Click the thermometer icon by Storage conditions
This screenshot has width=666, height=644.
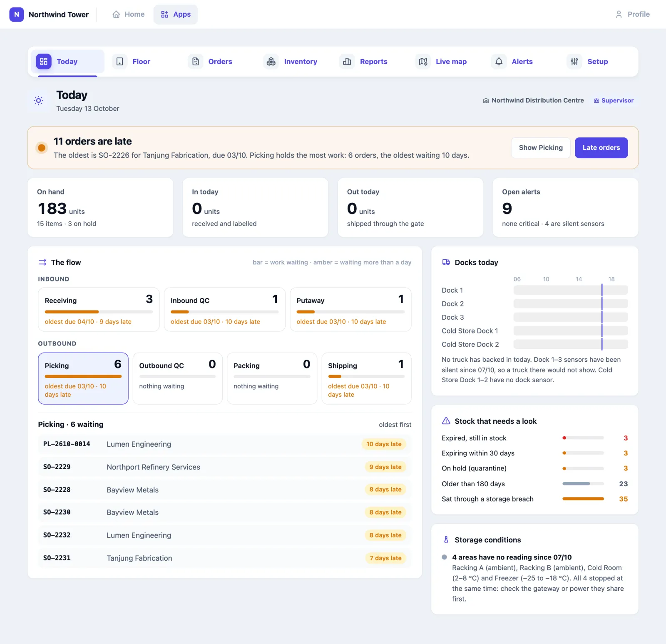tap(446, 540)
